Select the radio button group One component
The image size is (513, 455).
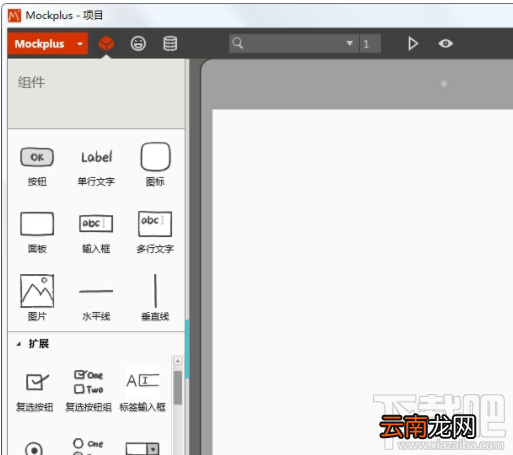(x=88, y=446)
